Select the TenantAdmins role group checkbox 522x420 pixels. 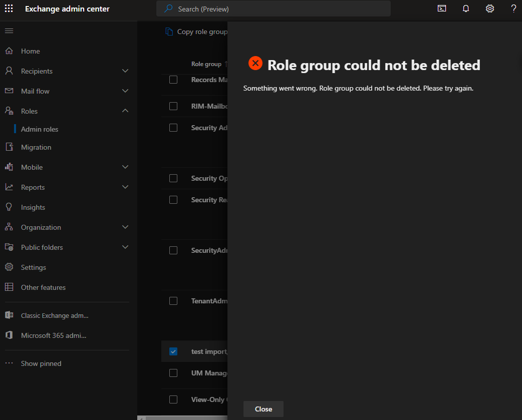(x=173, y=300)
